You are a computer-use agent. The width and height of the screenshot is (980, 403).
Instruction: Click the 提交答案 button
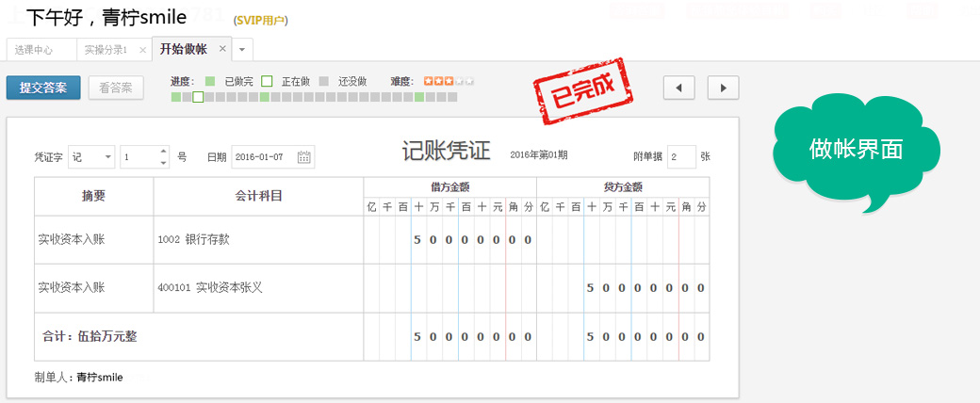[x=43, y=88]
